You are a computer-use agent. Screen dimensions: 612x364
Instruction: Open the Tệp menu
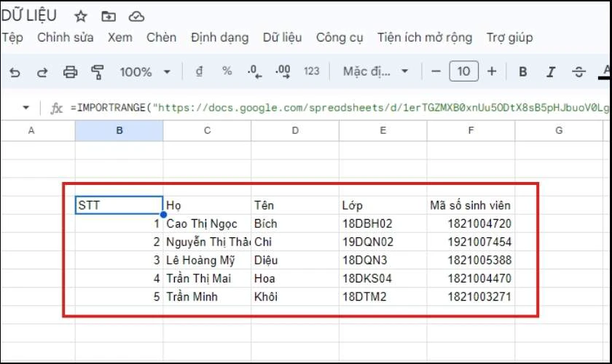[x=12, y=37]
